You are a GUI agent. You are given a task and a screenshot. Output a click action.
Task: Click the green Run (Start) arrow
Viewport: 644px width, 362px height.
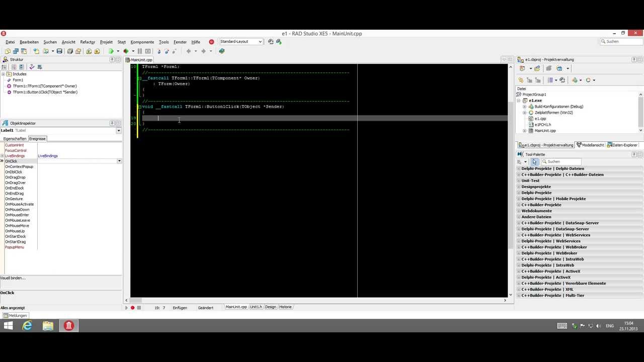(x=111, y=51)
